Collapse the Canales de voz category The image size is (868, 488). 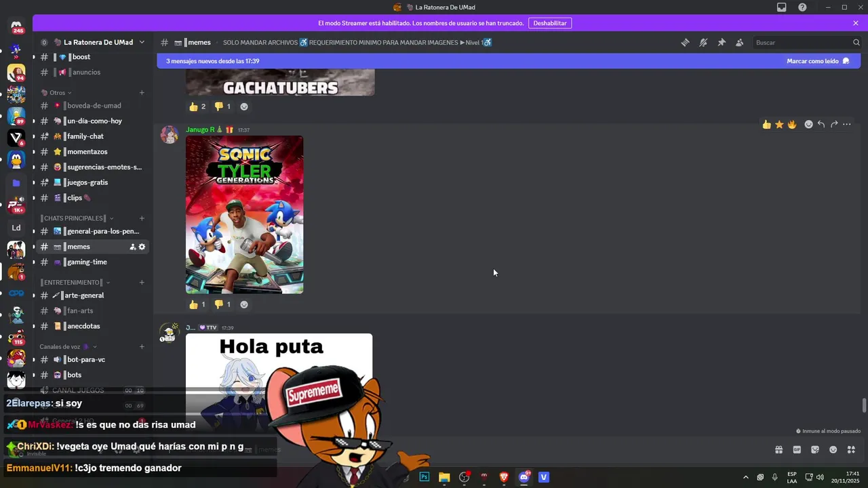click(x=68, y=346)
